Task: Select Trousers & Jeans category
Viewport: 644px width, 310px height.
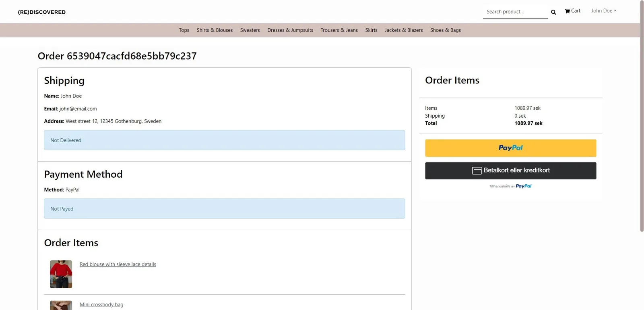Action: [339, 30]
